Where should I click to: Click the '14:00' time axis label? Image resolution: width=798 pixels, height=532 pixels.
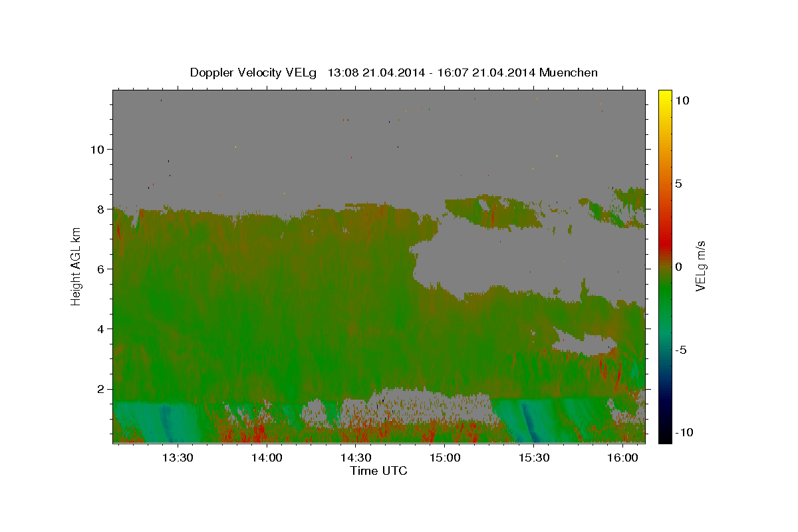click(267, 458)
